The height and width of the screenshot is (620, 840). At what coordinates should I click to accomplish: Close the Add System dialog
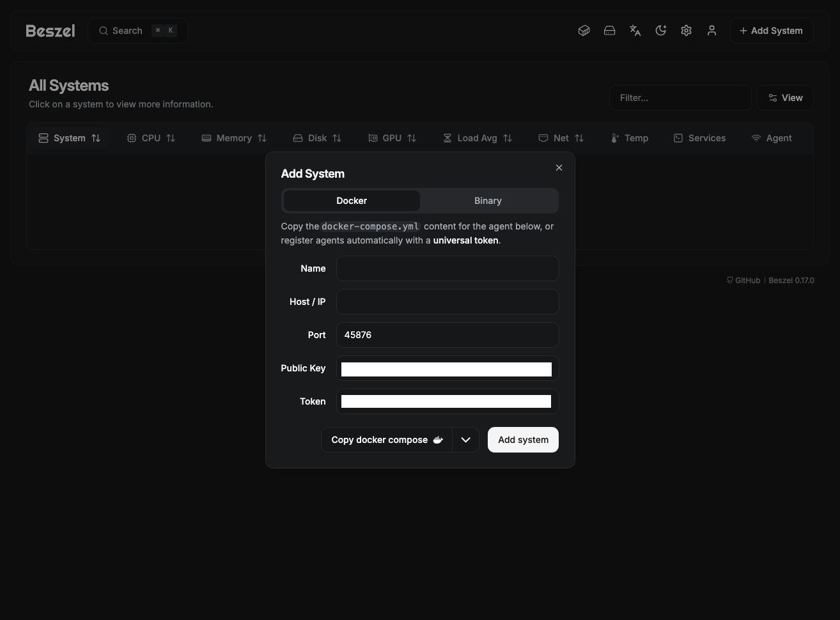tap(559, 167)
